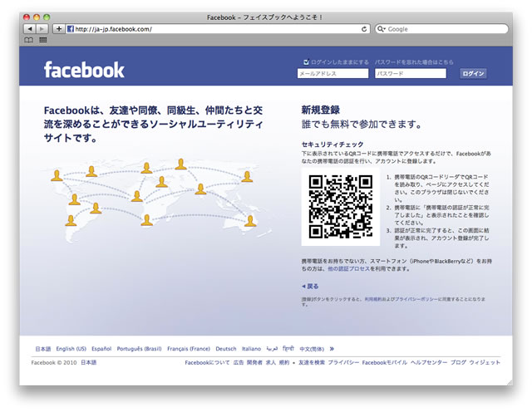The width and height of the screenshot is (532, 412).
Task: Click セキュリティチェック heading text
Action: pos(332,145)
